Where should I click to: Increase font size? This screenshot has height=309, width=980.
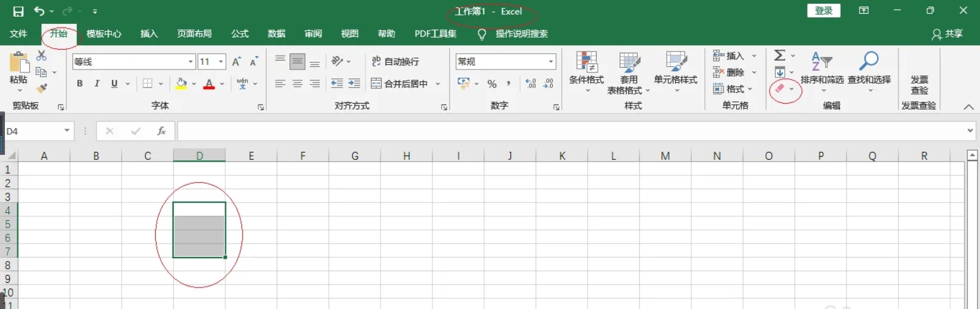point(237,62)
